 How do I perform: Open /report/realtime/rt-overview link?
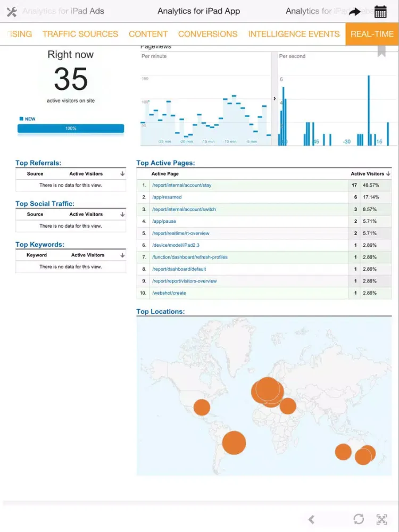coord(180,234)
